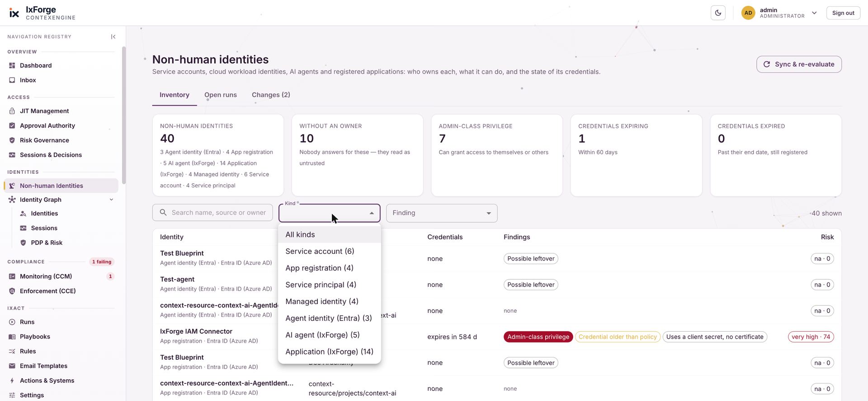Collapse the Identity Graph chevron
This screenshot has height=401, width=868.
[x=111, y=200]
